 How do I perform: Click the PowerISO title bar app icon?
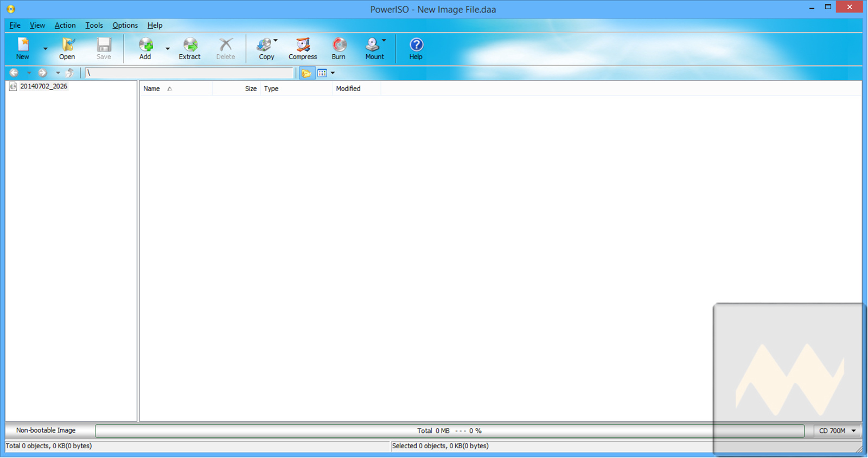[x=11, y=9]
